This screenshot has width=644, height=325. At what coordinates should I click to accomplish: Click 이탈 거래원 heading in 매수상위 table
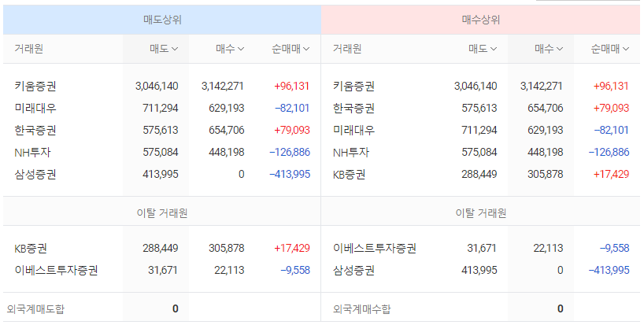pos(481,213)
